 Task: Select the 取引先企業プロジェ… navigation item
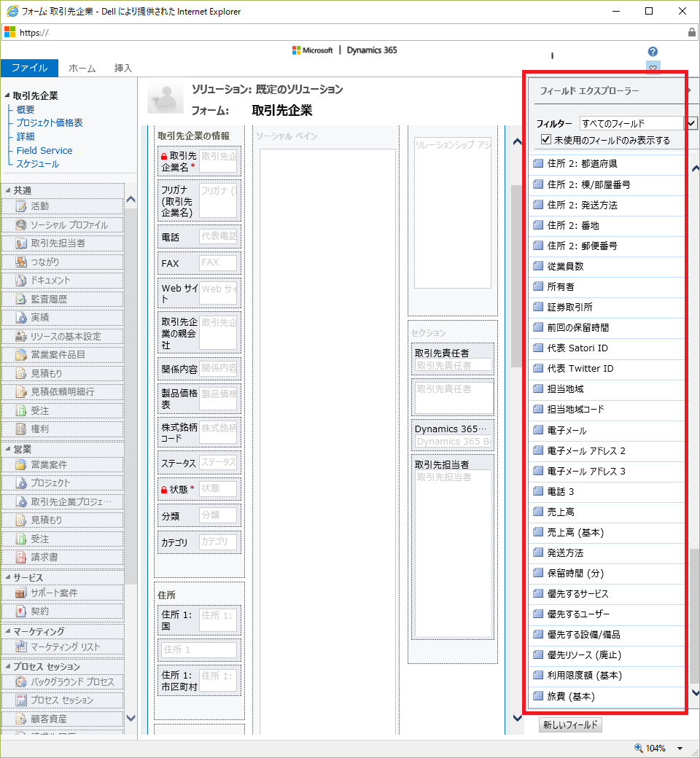[x=63, y=501]
